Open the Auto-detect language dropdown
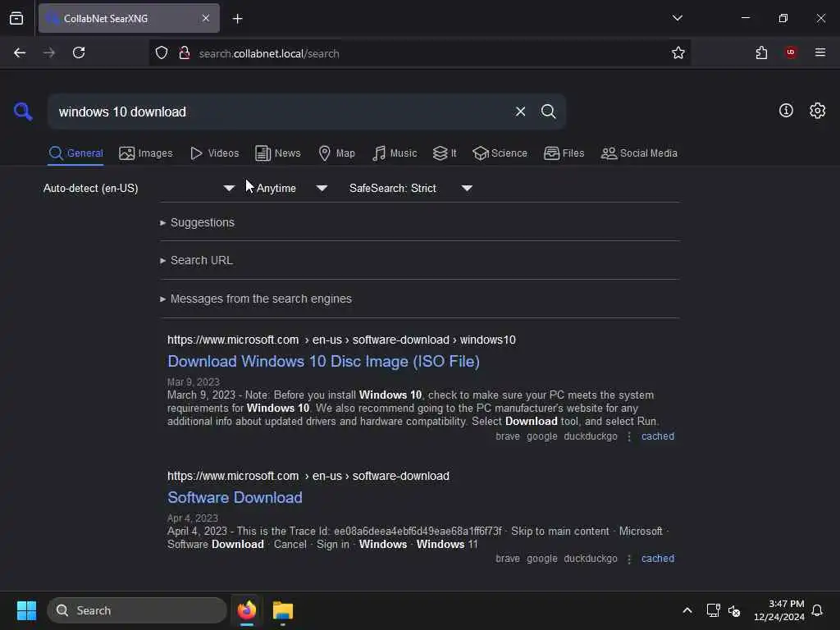Screen dimensions: 840x630 (139, 188)
